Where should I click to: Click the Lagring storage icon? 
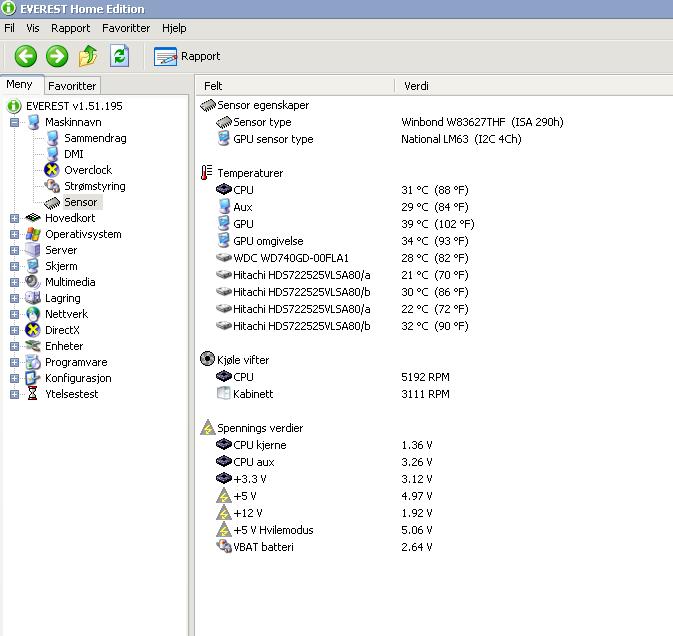[33, 298]
